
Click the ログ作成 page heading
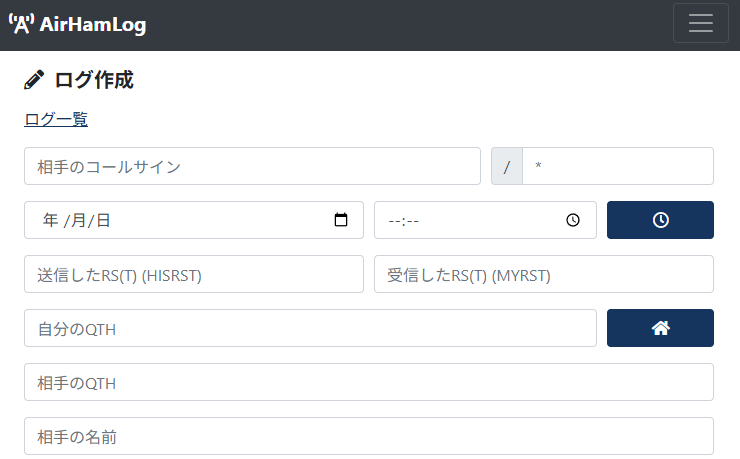pyautogui.click(x=94, y=80)
